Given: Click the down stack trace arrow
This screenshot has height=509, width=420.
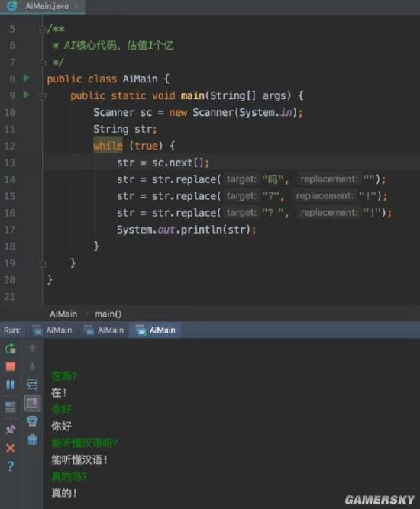Looking at the screenshot, I should coord(32,366).
